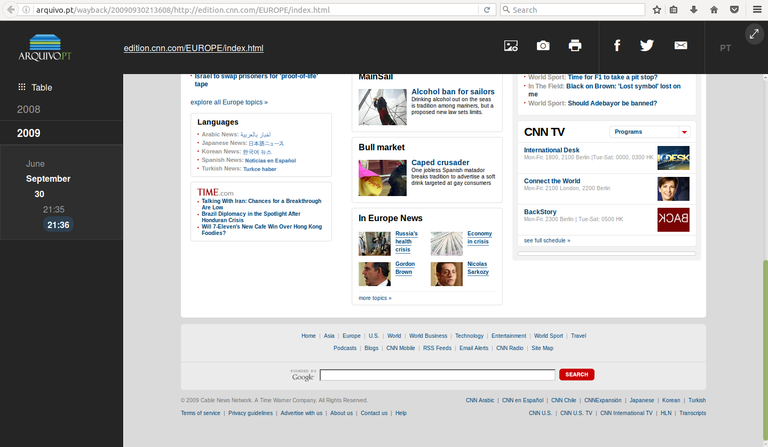This screenshot has height=447, width=768.
Task: Show the site info icon in the address bar
Action: point(26,10)
